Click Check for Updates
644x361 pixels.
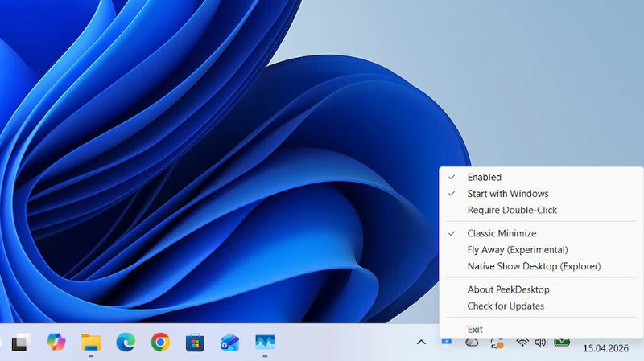click(x=506, y=306)
